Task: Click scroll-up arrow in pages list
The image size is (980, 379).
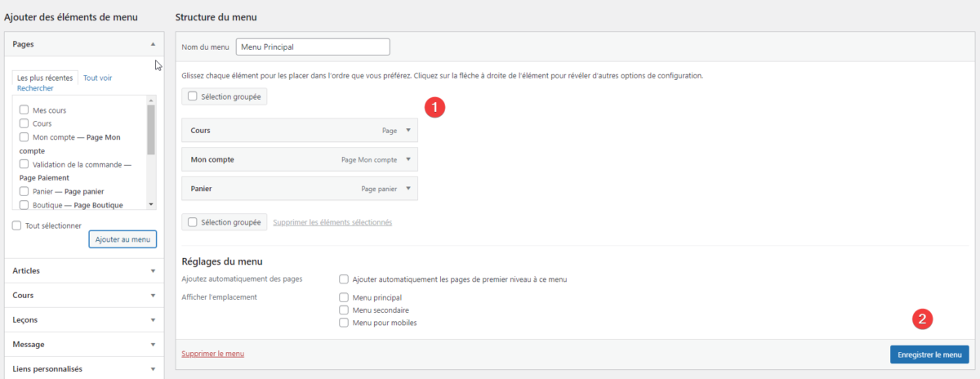Action: (x=151, y=100)
